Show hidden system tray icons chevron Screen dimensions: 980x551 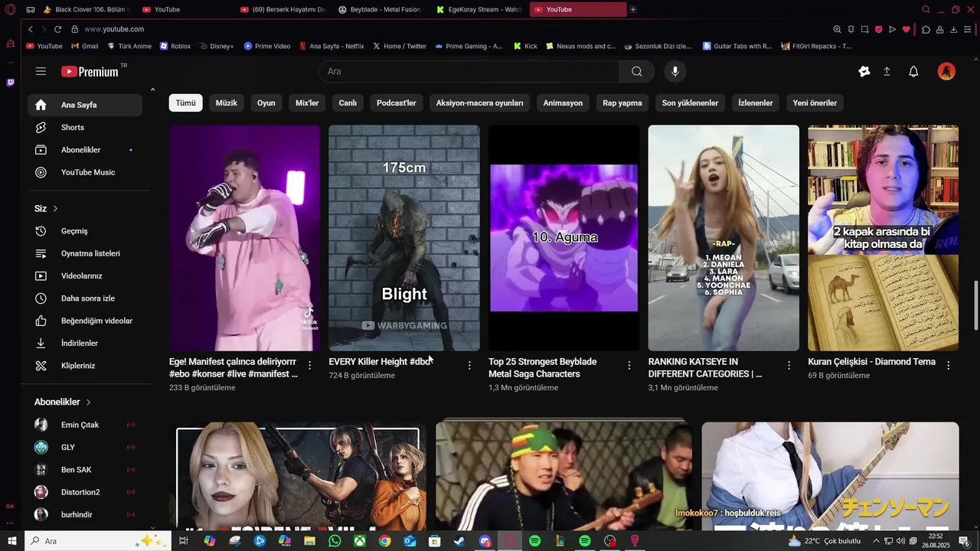(877, 541)
